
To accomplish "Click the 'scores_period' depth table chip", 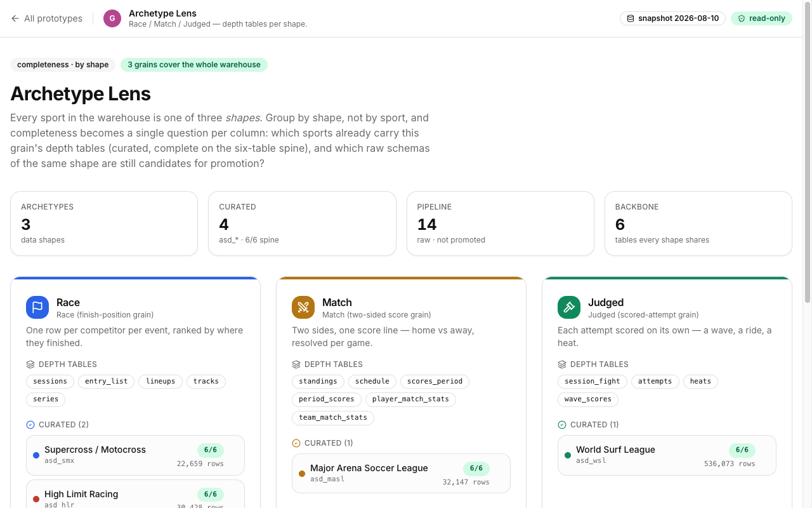I will pyautogui.click(x=435, y=382).
